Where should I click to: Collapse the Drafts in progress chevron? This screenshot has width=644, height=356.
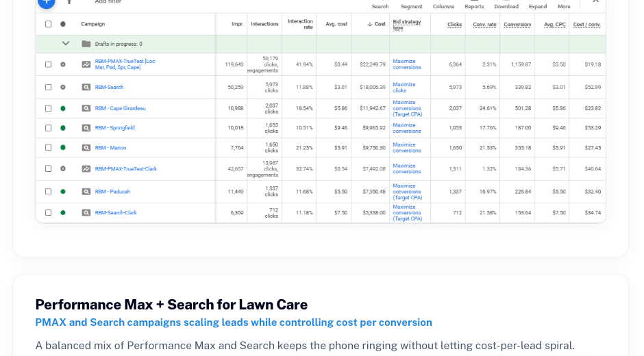coord(66,44)
